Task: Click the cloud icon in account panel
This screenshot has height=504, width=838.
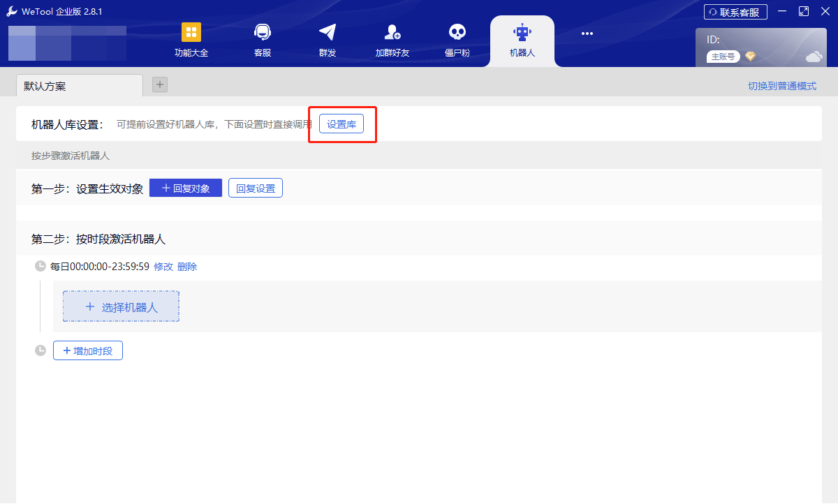Action: pos(814,57)
